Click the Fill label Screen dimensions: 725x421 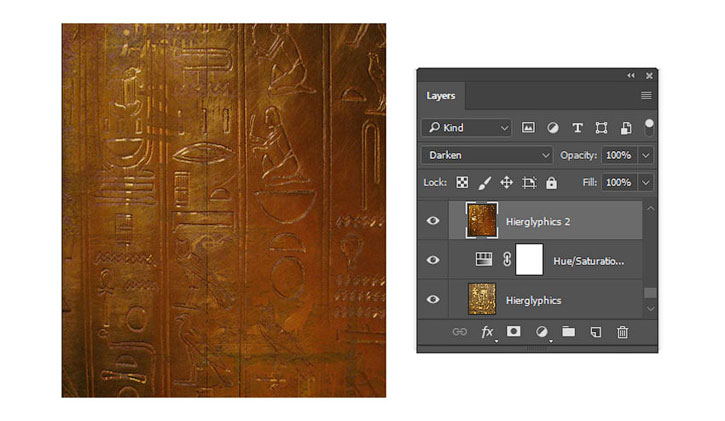point(590,183)
